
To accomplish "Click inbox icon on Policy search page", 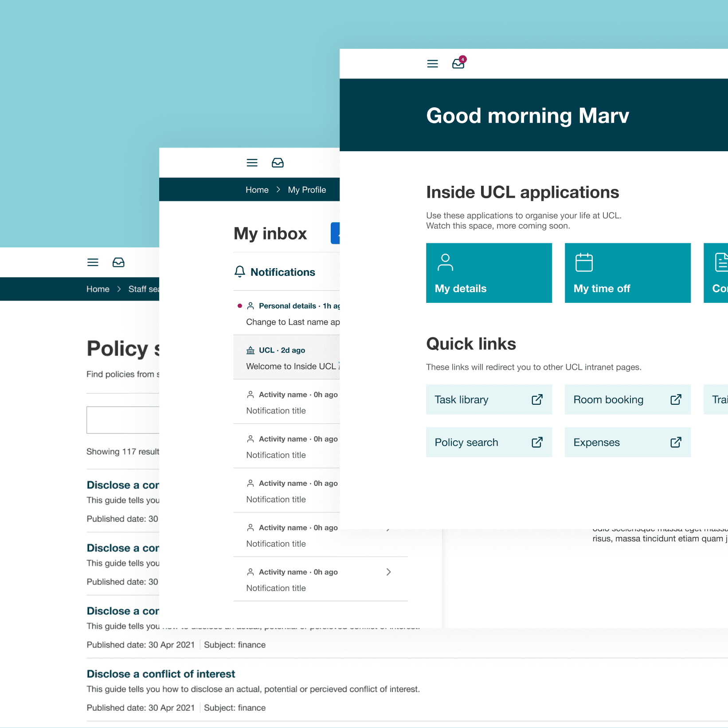I will (x=118, y=262).
